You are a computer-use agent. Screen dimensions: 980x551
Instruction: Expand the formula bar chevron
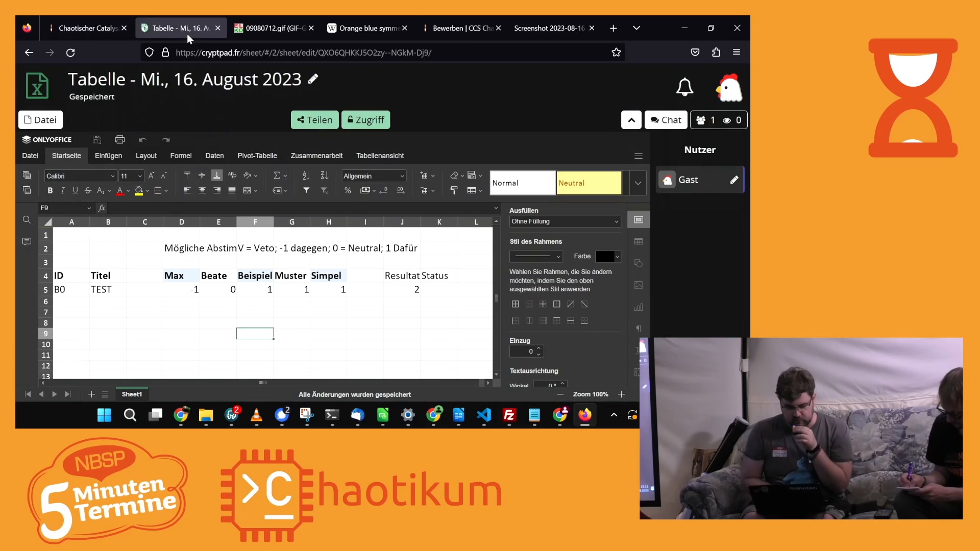coord(496,208)
